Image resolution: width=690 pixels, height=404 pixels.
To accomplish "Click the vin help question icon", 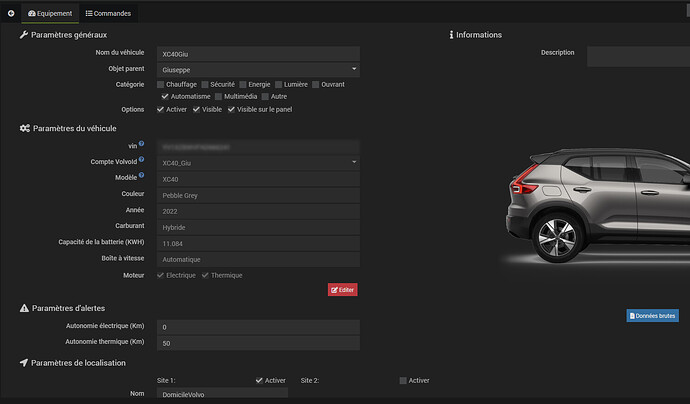I will pyautogui.click(x=141, y=143).
